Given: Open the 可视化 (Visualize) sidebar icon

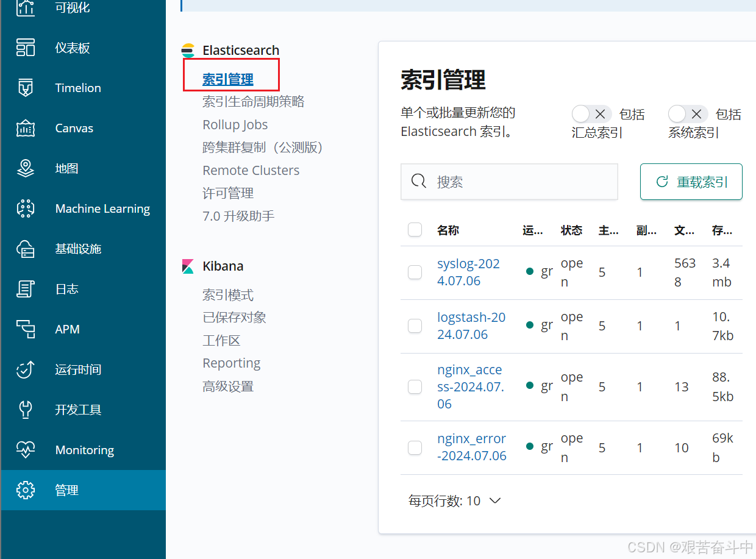Looking at the screenshot, I should coord(26,8).
